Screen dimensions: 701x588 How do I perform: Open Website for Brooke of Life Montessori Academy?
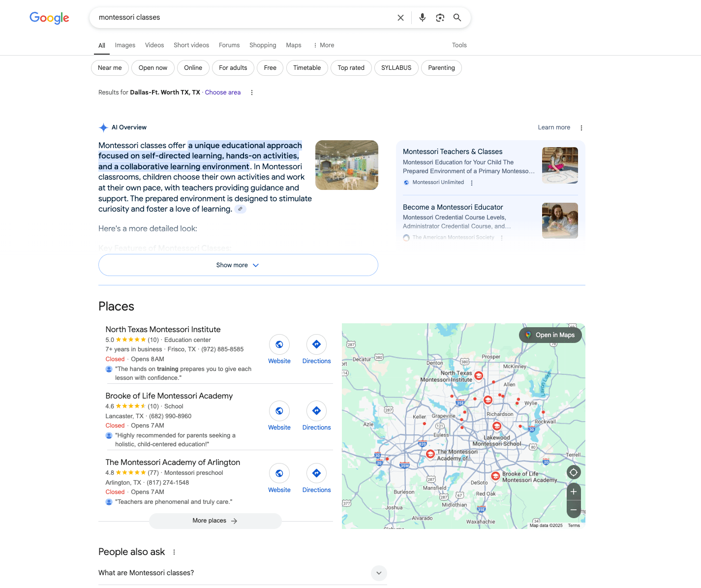(279, 416)
